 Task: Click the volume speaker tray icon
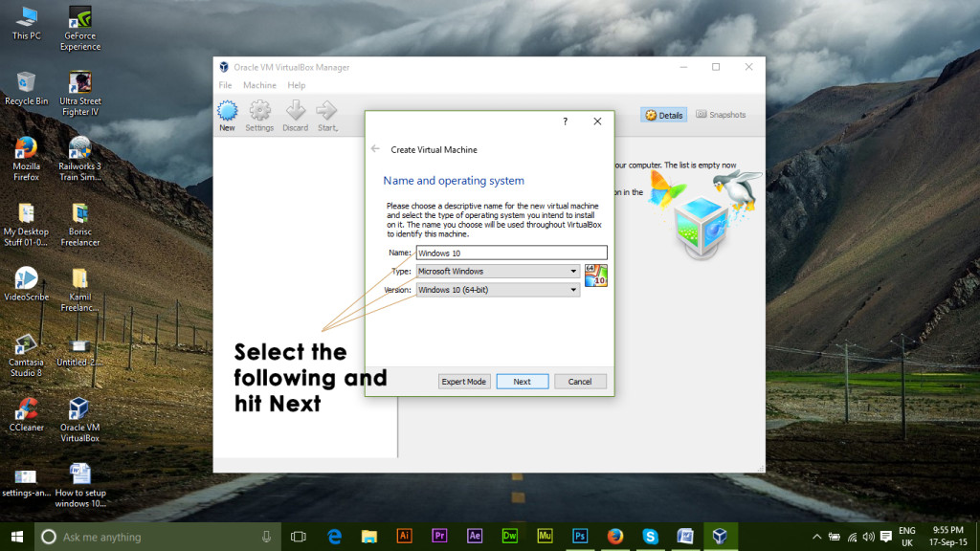(868, 537)
